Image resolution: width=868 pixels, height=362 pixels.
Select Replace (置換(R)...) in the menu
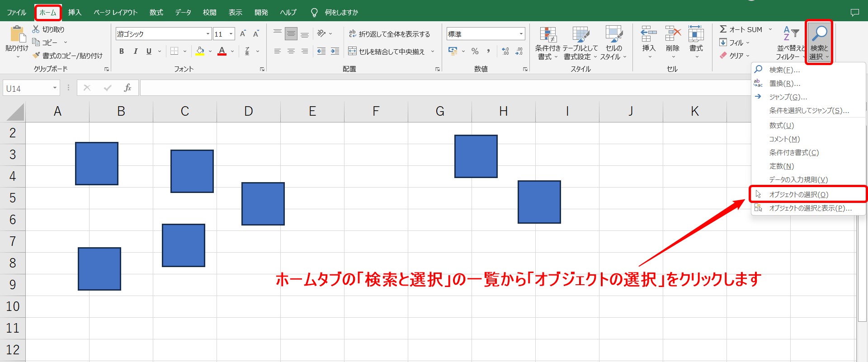click(808, 83)
